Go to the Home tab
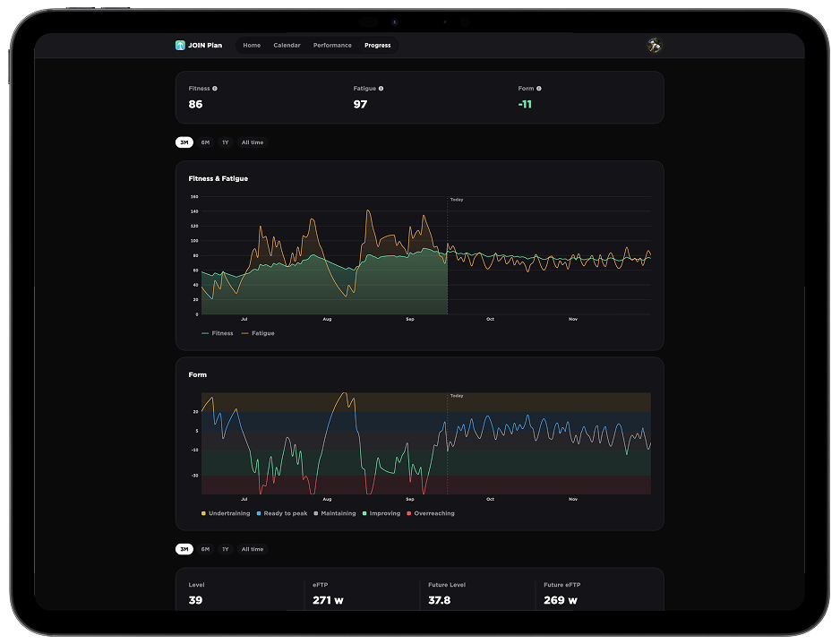This screenshot has height=644, width=840. pyautogui.click(x=252, y=46)
